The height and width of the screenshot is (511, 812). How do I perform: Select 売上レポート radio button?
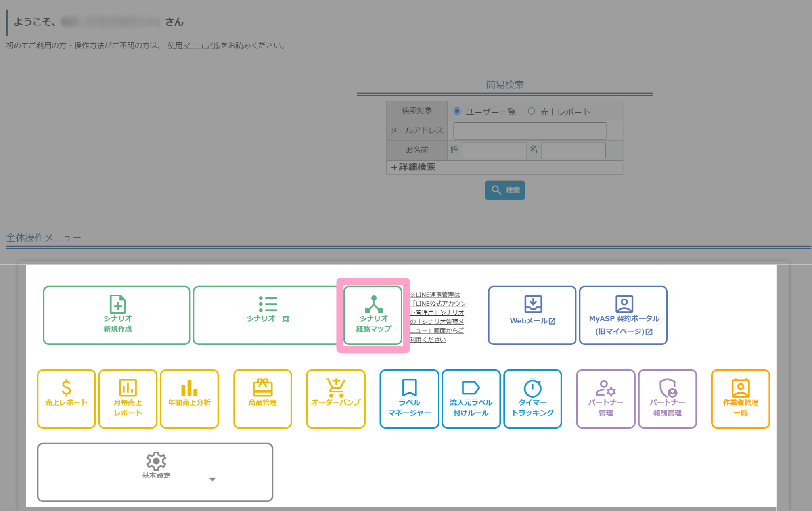coord(531,111)
